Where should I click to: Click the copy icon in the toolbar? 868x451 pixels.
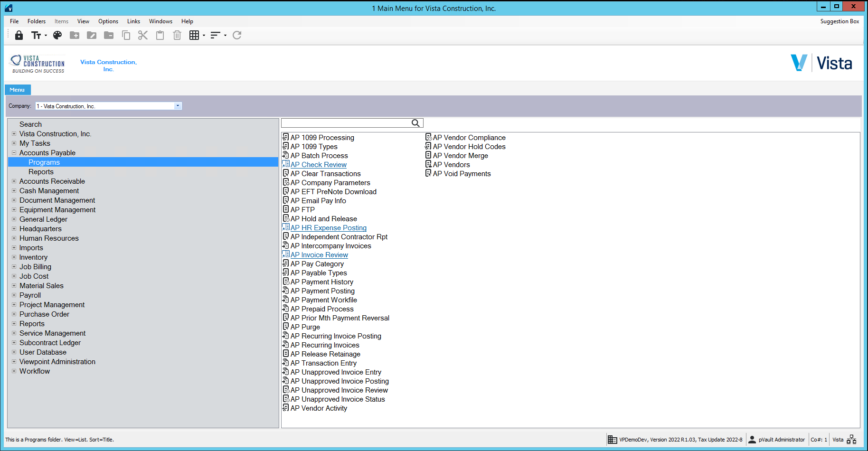click(x=126, y=35)
